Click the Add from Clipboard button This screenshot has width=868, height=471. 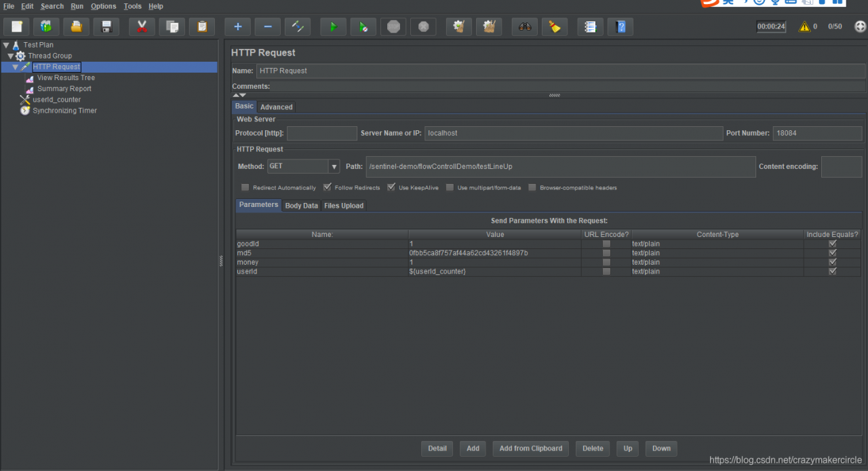(531, 448)
